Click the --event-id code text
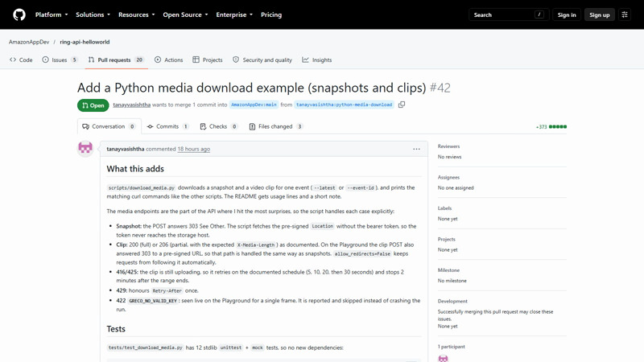The image size is (644, 362). click(361, 187)
